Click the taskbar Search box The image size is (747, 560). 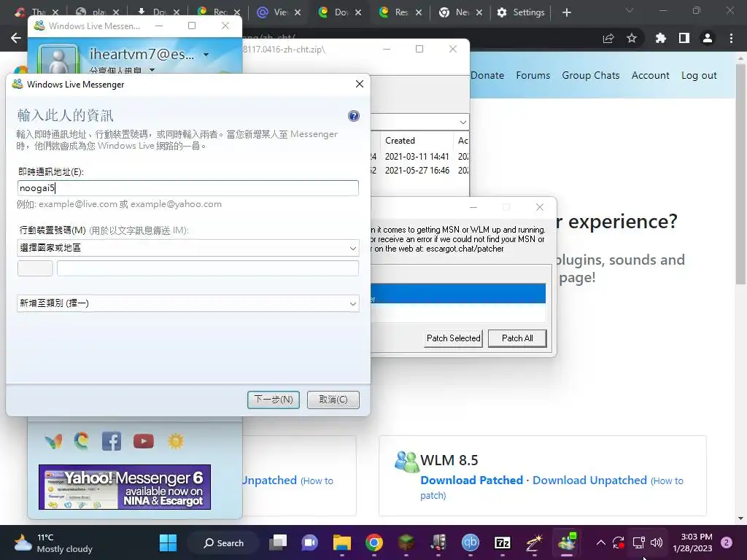click(x=224, y=542)
